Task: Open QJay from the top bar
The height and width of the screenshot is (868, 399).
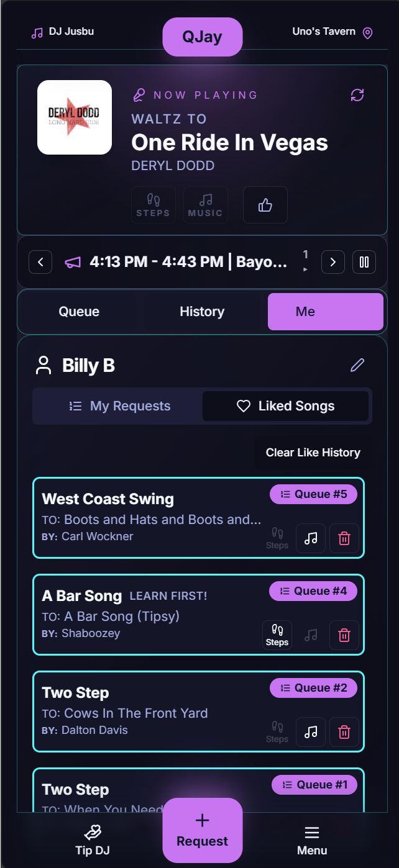Action: point(202,36)
